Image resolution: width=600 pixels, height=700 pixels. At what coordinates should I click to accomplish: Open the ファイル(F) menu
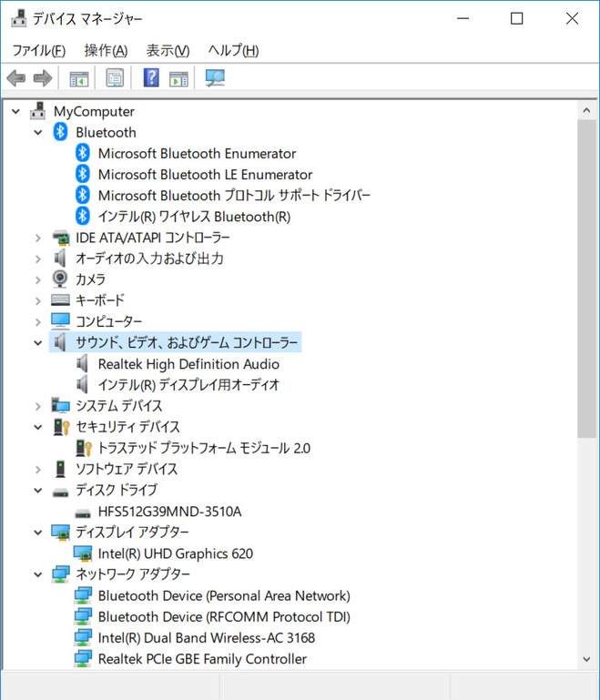point(39,50)
